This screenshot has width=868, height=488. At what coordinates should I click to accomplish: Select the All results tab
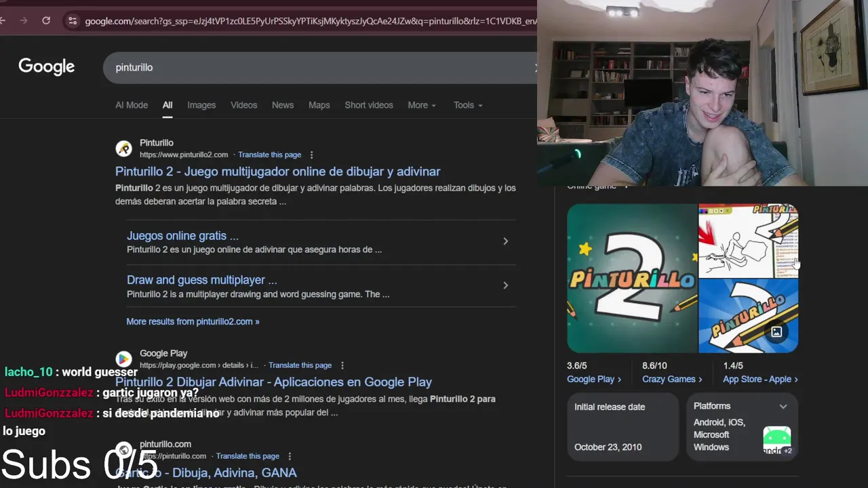[167, 105]
